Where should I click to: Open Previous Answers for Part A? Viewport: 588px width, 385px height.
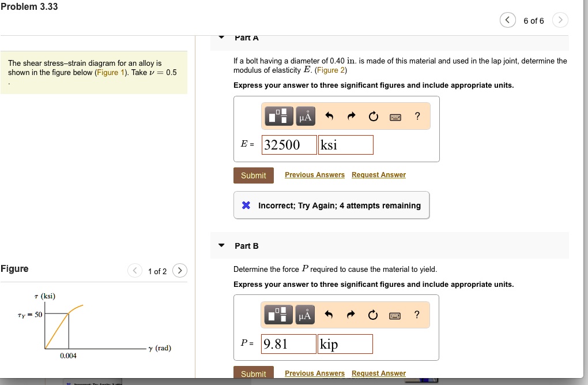click(x=315, y=174)
